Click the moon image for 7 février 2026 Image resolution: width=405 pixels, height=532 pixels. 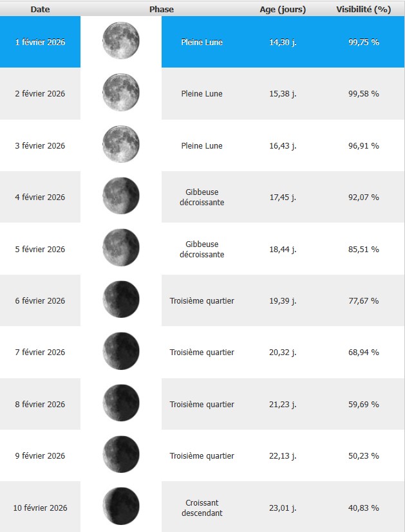(121, 351)
